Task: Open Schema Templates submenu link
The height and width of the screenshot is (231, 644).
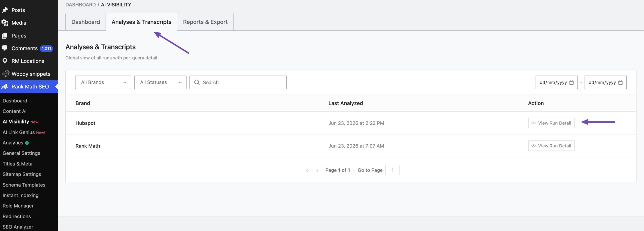Action: (x=24, y=185)
